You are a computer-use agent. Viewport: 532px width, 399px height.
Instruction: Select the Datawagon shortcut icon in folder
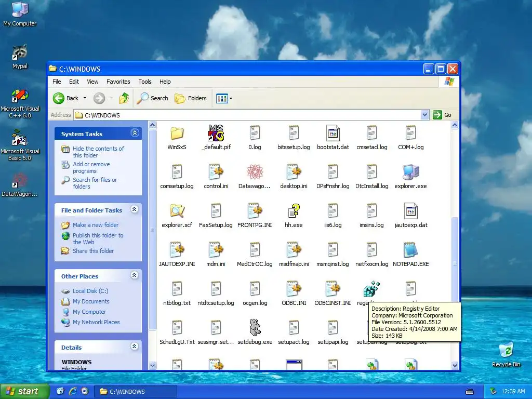pyautogui.click(x=255, y=172)
